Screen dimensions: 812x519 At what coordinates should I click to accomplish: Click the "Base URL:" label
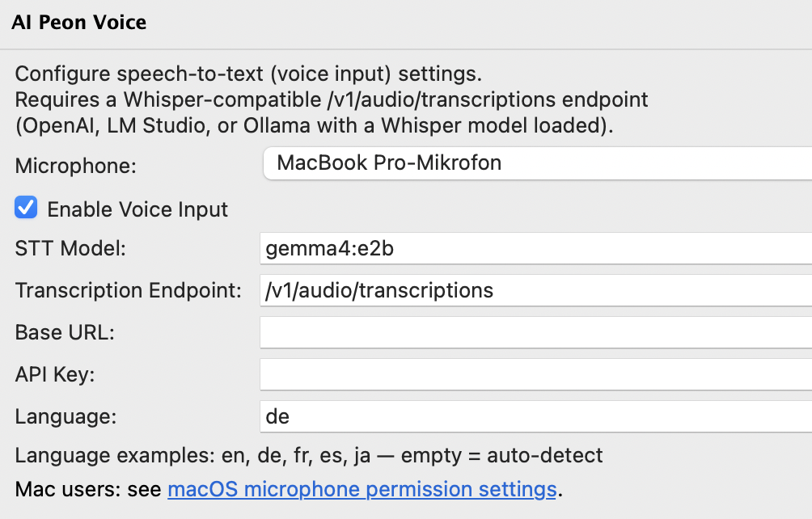point(65,332)
